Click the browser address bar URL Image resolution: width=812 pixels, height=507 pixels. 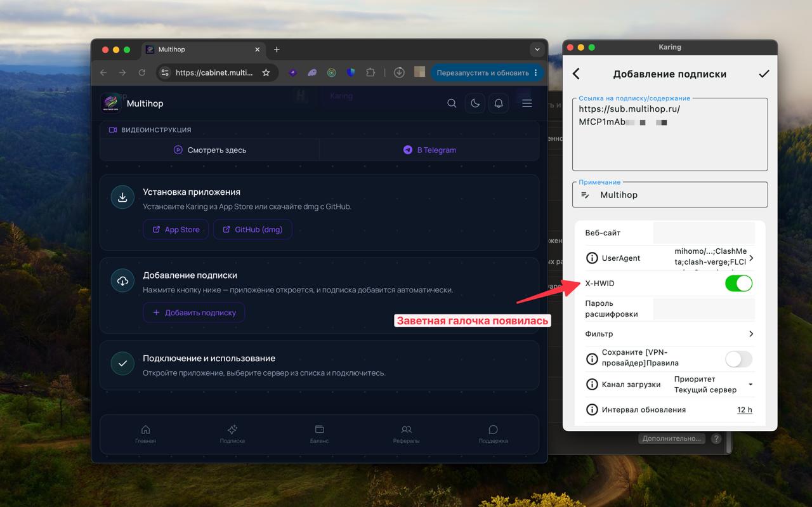(214, 73)
